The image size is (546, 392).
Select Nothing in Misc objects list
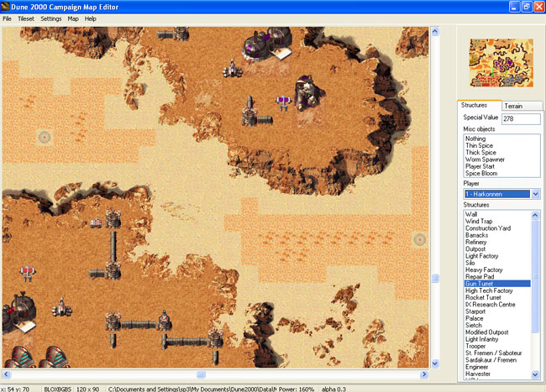[x=475, y=139]
